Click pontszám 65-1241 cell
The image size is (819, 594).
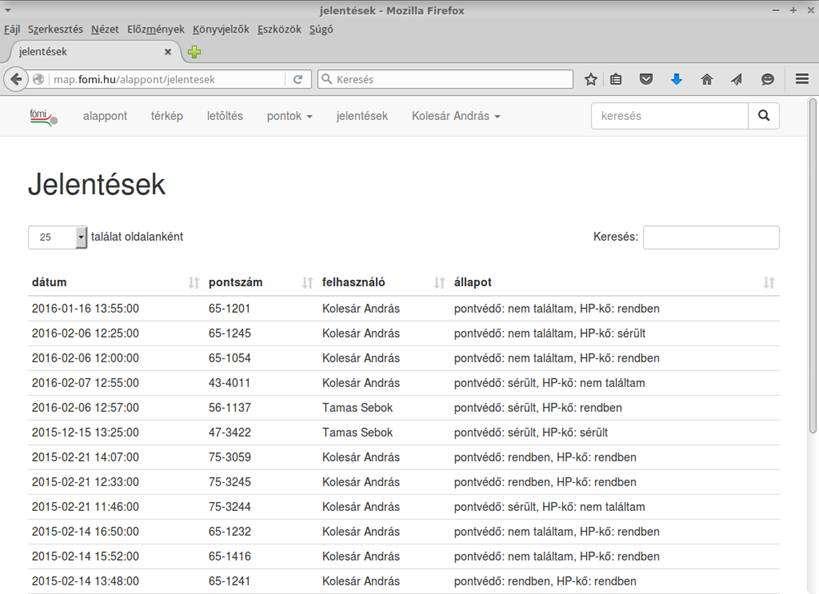click(229, 581)
